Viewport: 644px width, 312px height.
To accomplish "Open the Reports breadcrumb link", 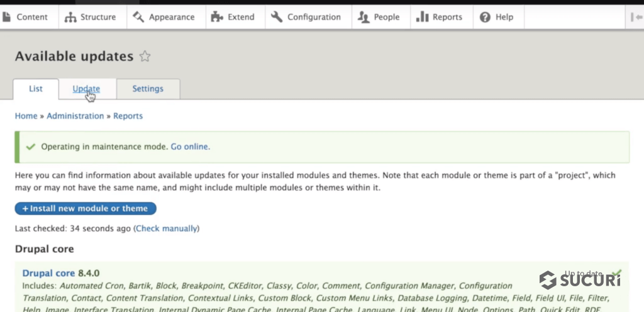I will (x=128, y=116).
